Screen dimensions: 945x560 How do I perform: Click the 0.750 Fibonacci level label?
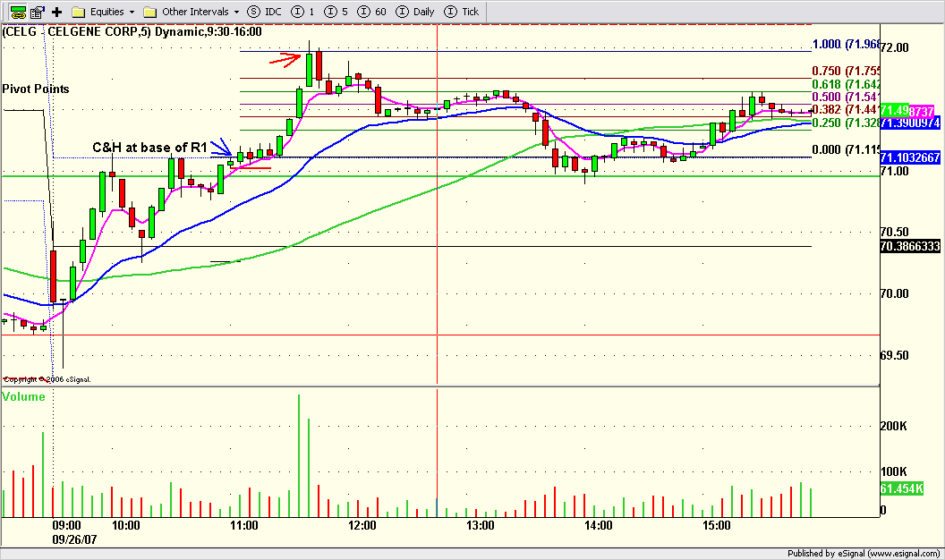point(847,71)
